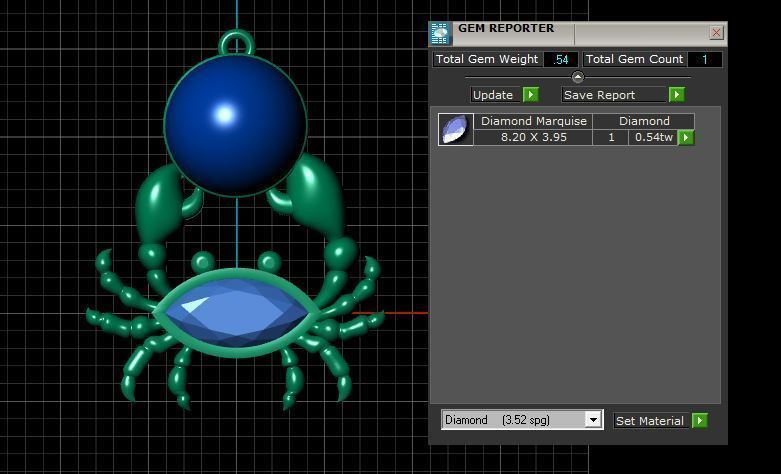Click the material dropdown arrow button

[x=593, y=420]
